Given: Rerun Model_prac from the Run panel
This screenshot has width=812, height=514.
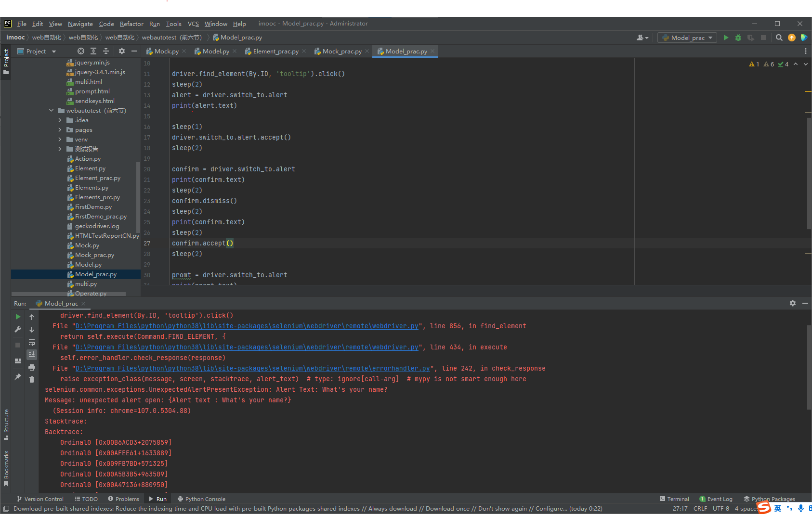Looking at the screenshot, I should tap(18, 317).
